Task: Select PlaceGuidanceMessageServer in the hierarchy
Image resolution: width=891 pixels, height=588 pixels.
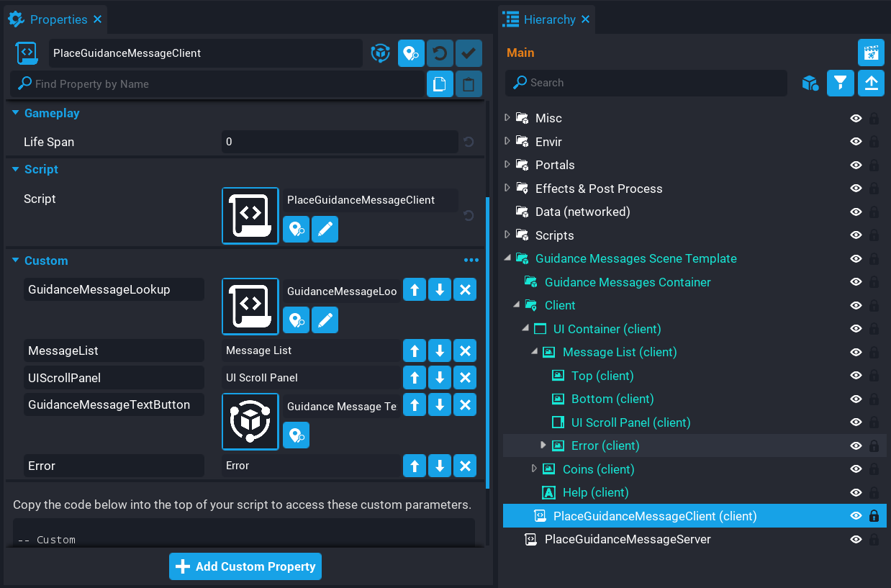Action: (x=628, y=539)
